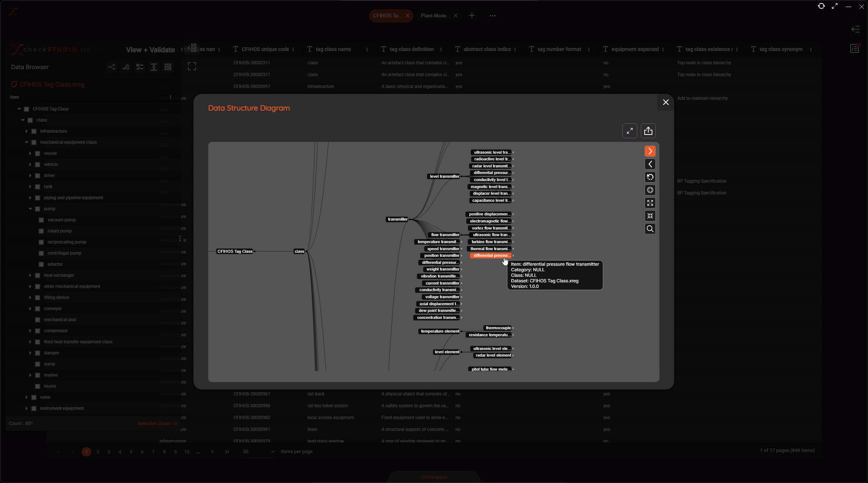Open tag class name column menu dots
Viewport: 868px width, 483px height.
(367, 50)
